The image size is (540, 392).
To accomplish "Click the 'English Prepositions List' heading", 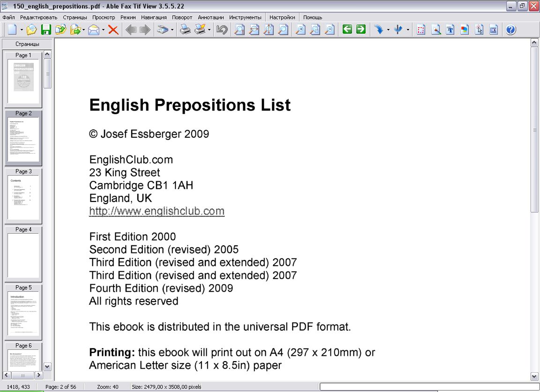I will click(190, 105).
